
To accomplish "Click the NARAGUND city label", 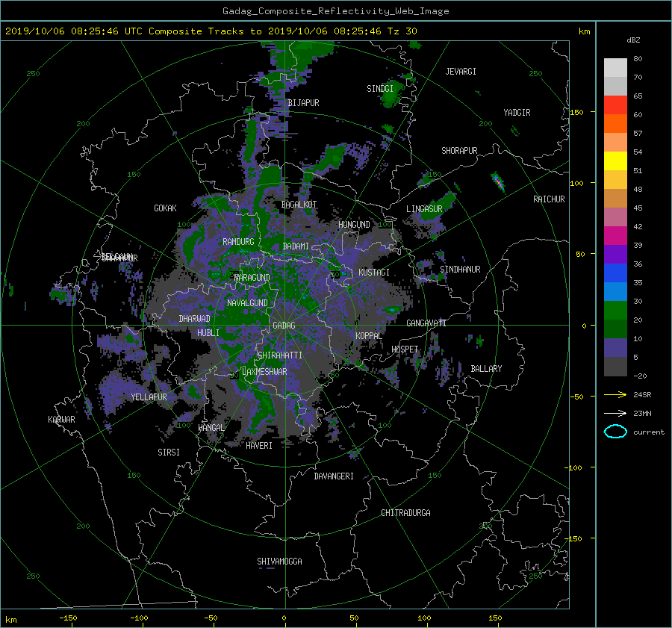I will (252, 278).
